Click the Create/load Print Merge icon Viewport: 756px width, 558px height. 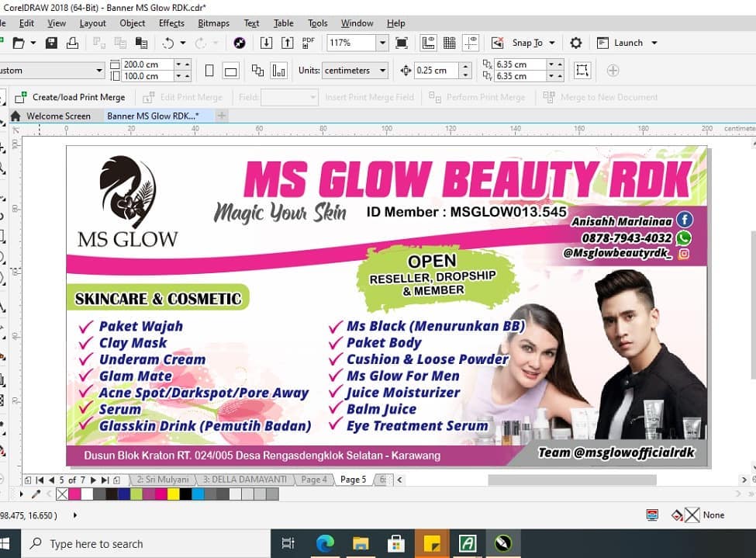click(x=21, y=97)
